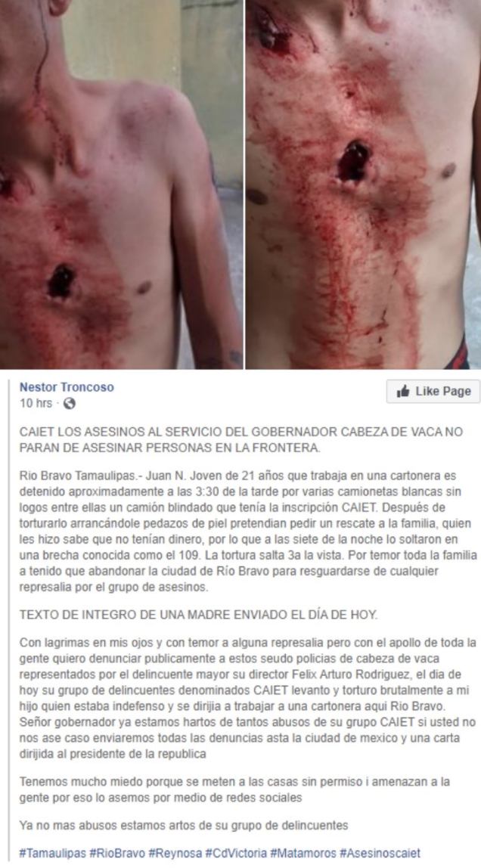Screen dimensions: 481x868
Task: Open the #Asesinoscaiet hashtag
Action: tap(380, 853)
